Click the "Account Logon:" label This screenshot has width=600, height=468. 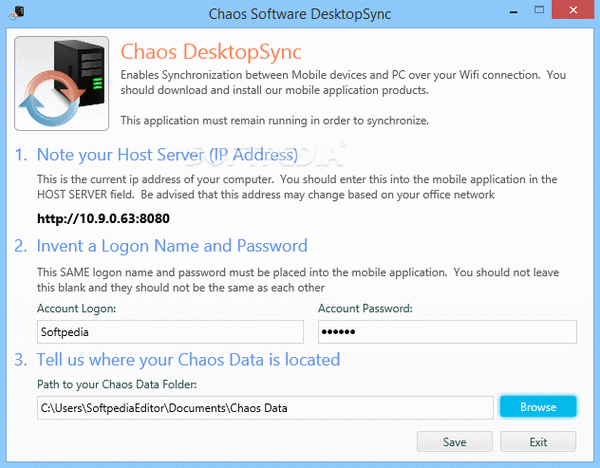point(76,308)
